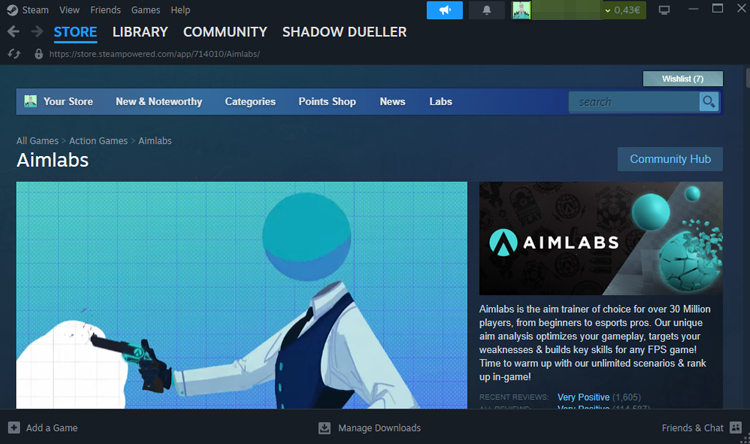Follow the Action Games breadcrumb
Image resolution: width=750 pixels, height=444 pixels.
pos(99,141)
